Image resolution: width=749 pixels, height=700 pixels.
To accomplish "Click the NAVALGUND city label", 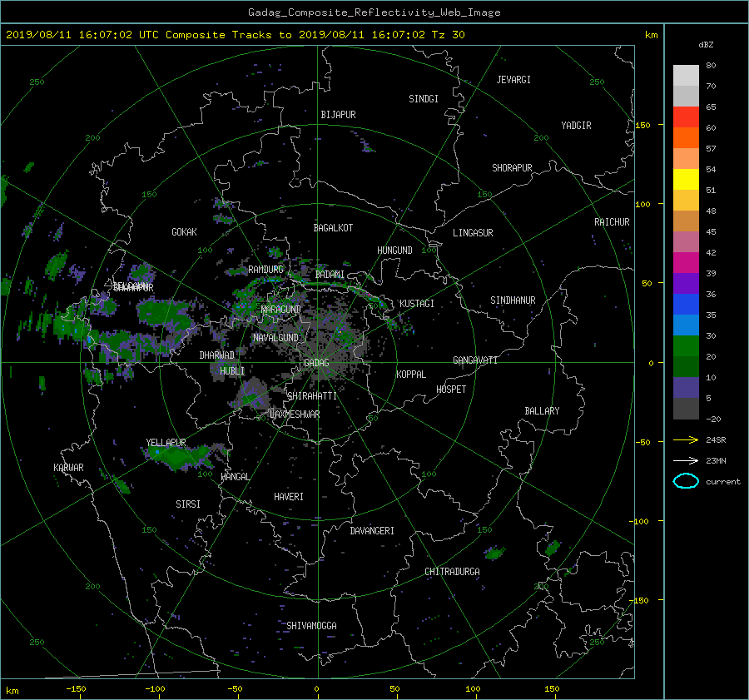I will (x=275, y=338).
